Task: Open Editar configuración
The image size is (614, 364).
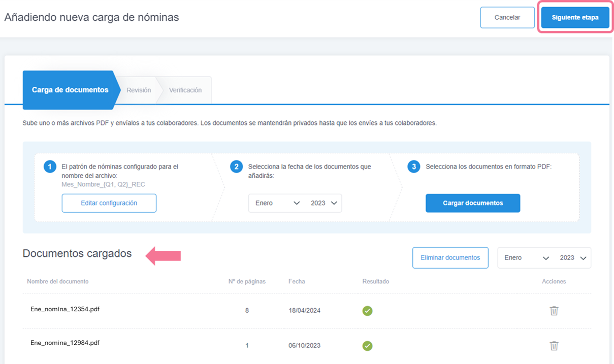Action: 109,203
